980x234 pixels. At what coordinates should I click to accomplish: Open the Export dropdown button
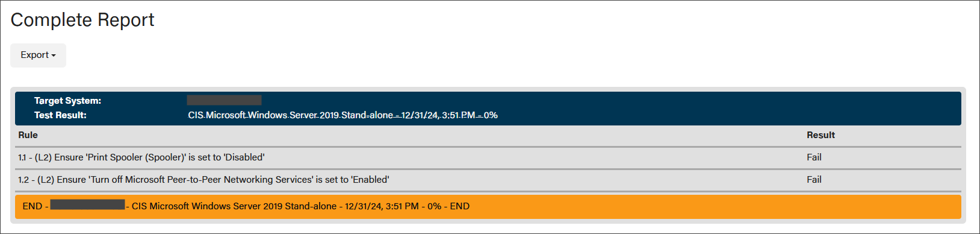pos(38,55)
